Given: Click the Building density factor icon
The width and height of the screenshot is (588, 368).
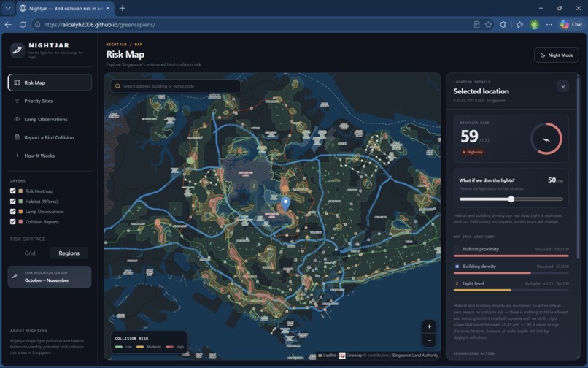Looking at the screenshot, I should (457, 267).
